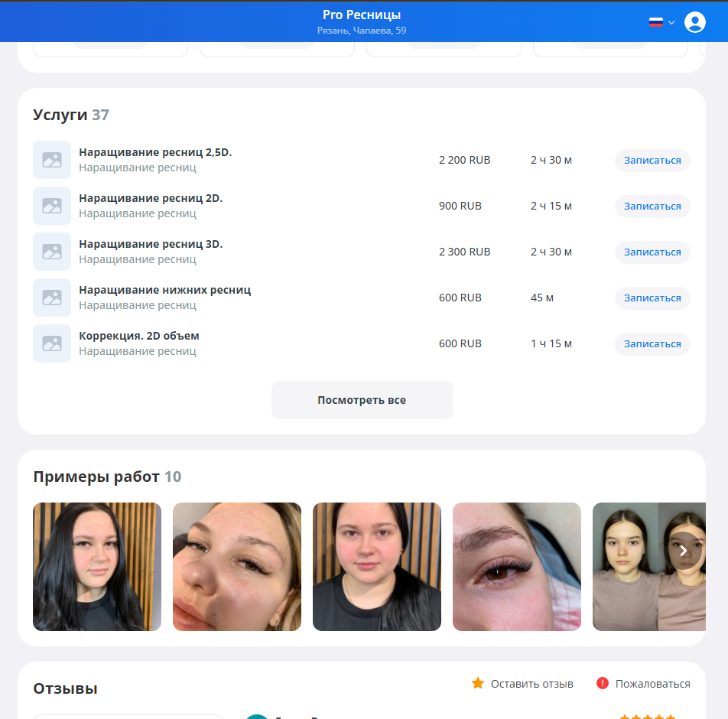
Task: Book Наращивание ресниц 2,5D. via Записаться
Action: [x=652, y=160]
